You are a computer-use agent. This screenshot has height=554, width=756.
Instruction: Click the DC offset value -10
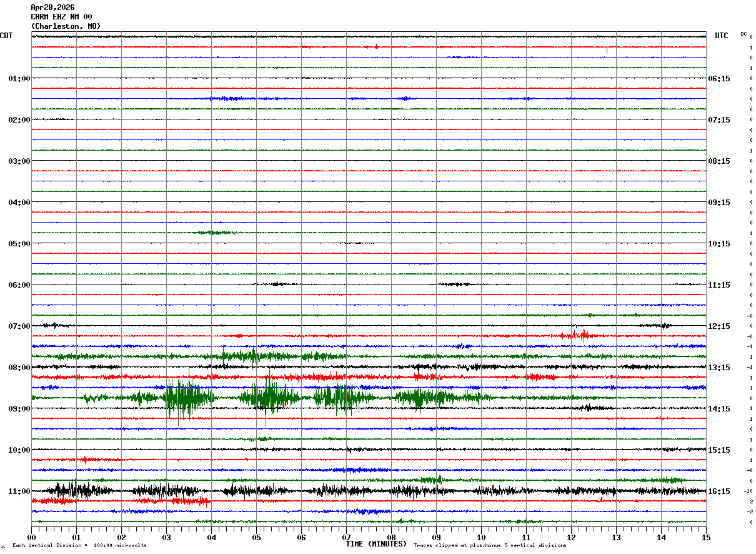tap(748, 491)
